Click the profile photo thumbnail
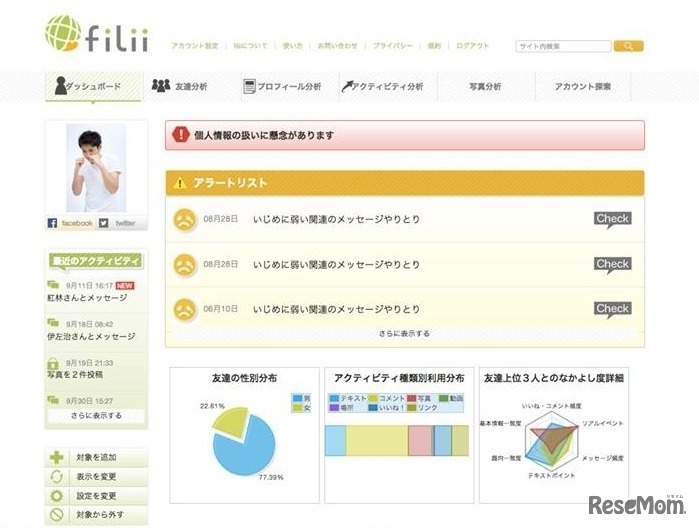 (96, 168)
